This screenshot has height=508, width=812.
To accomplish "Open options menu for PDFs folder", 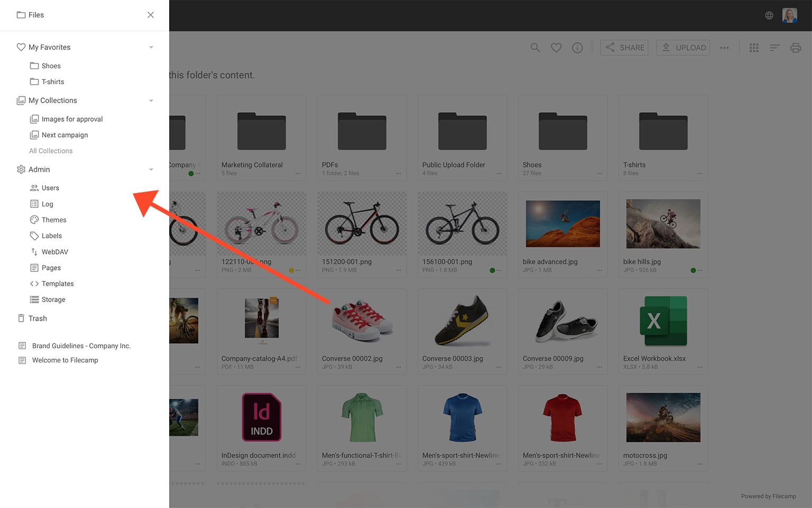I will point(398,174).
